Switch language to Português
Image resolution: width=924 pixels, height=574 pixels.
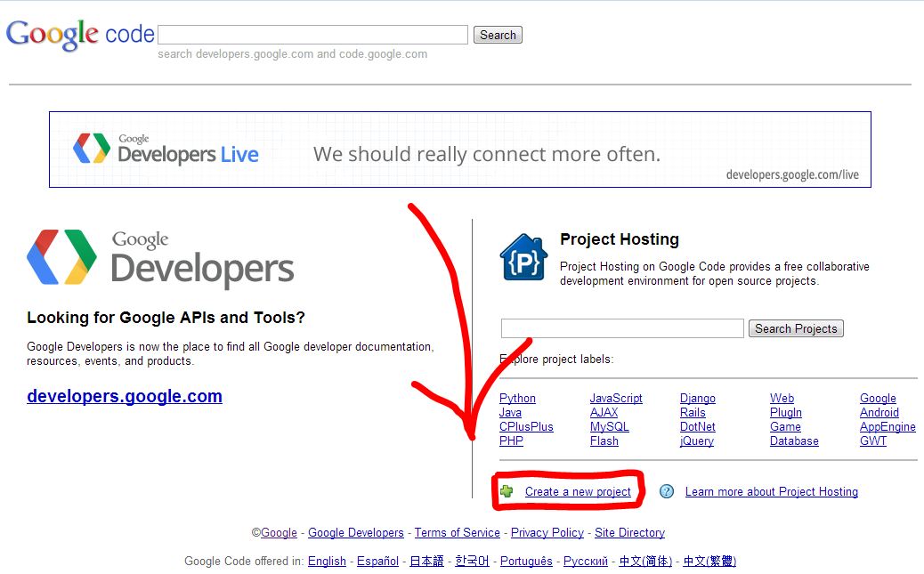(526, 561)
